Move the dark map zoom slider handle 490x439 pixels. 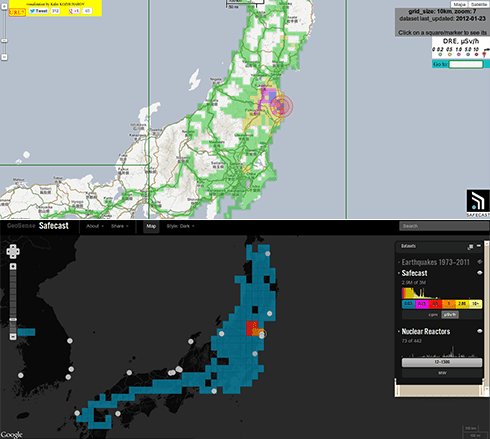[x=13, y=319]
